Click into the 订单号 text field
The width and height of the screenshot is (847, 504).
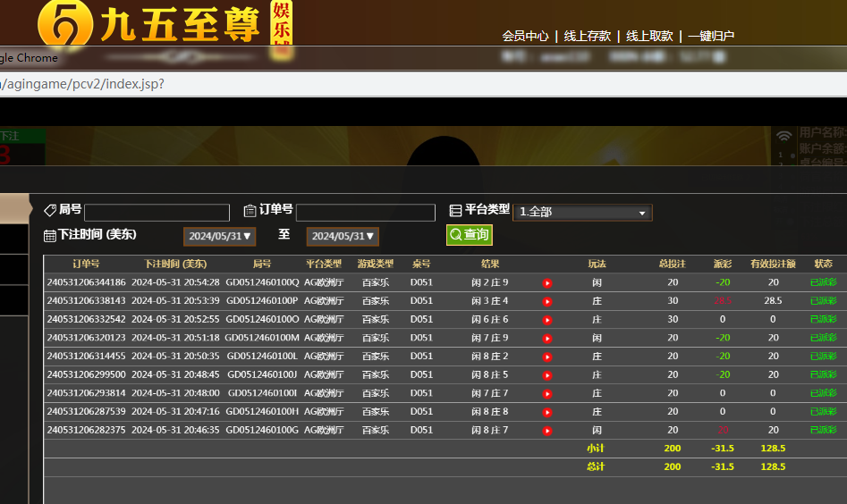tap(365, 213)
